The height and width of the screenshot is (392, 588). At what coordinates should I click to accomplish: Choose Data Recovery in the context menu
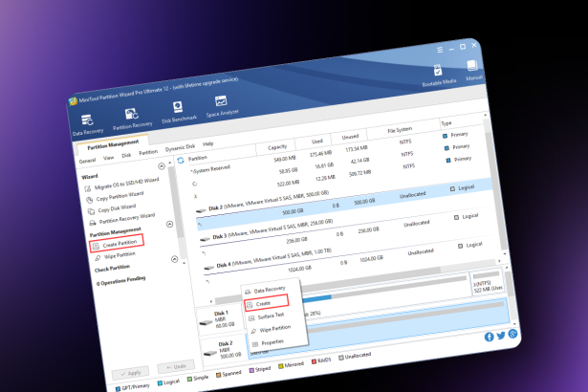tap(270, 290)
